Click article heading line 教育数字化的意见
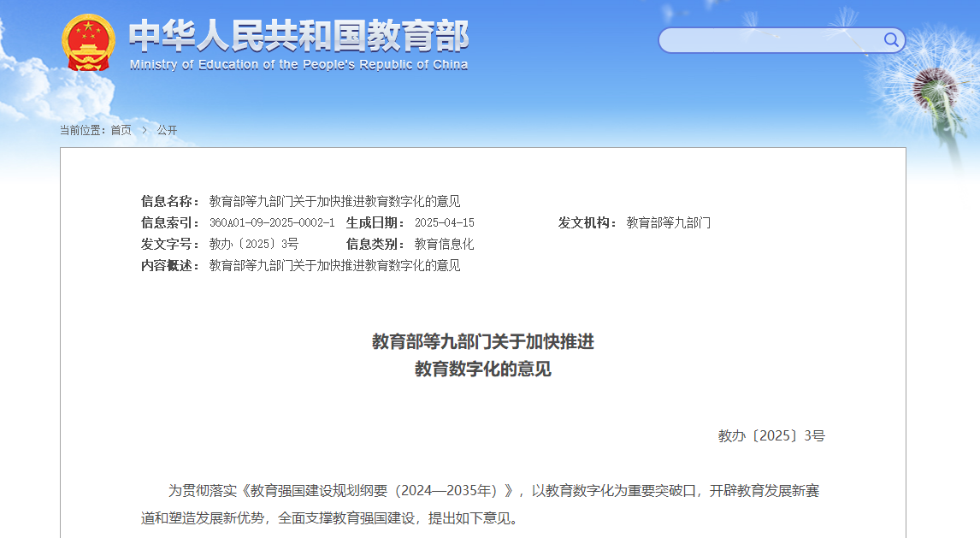980x538 pixels. (x=483, y=370)
